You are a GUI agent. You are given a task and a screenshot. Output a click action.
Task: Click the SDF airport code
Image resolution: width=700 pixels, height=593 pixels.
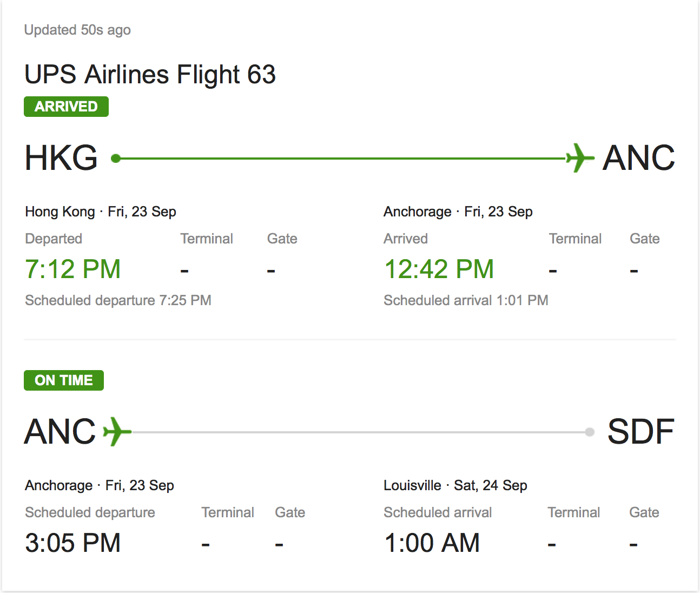[x=641, y=432]
